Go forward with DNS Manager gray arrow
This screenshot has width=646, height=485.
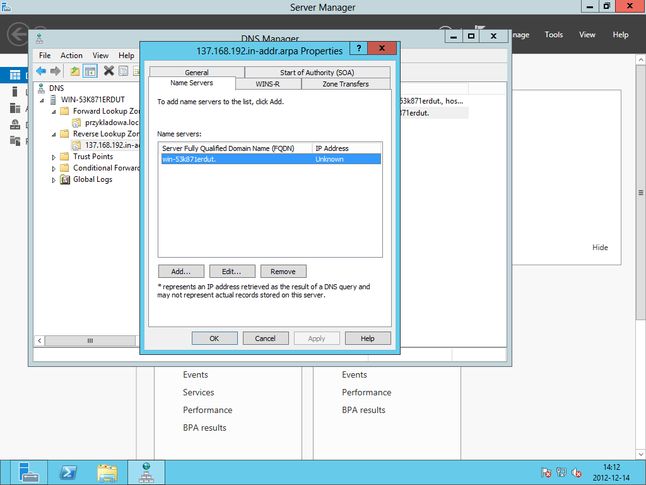(55, 71)
